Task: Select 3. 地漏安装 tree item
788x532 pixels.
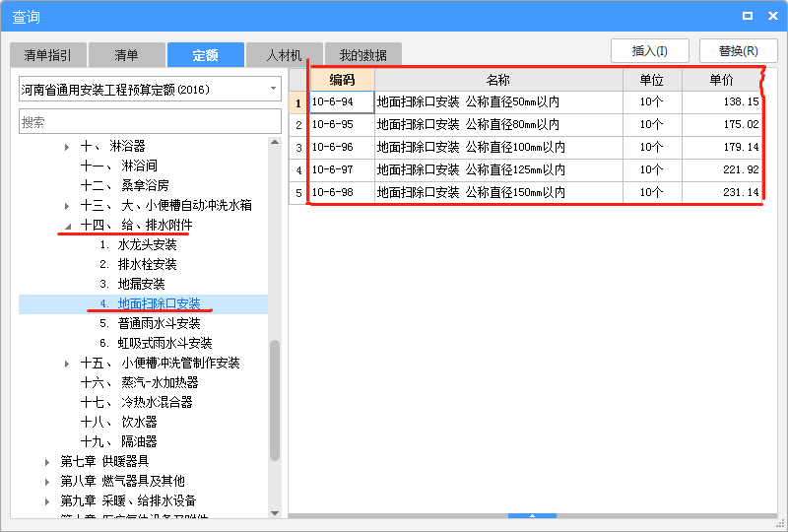Action: click(132, 284)
